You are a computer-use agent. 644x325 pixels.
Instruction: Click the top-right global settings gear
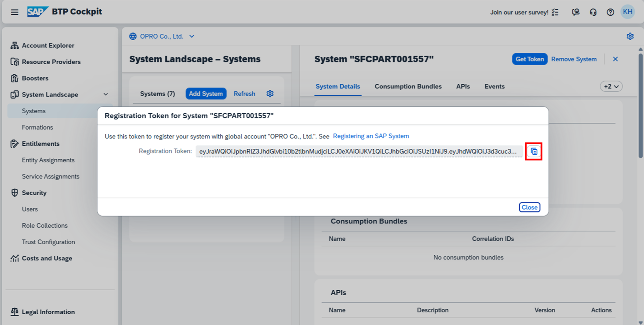pyautogui.click(x=630, y=36)
